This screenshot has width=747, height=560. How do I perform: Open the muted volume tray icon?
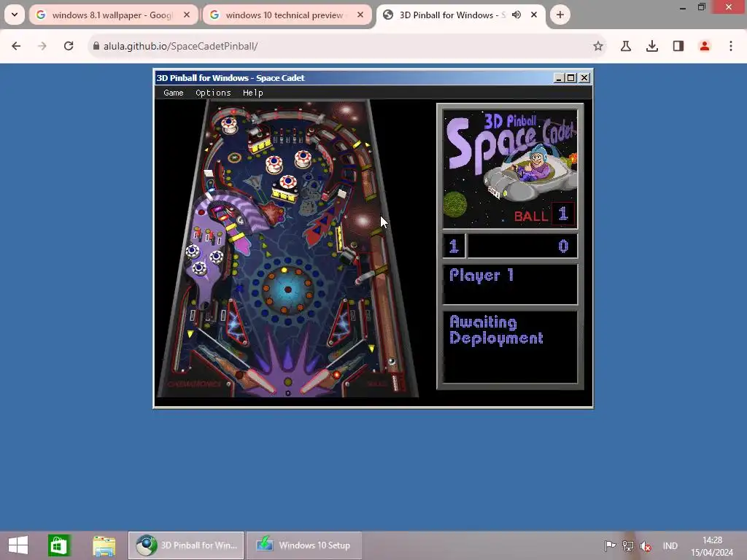(x=646, y=545)
